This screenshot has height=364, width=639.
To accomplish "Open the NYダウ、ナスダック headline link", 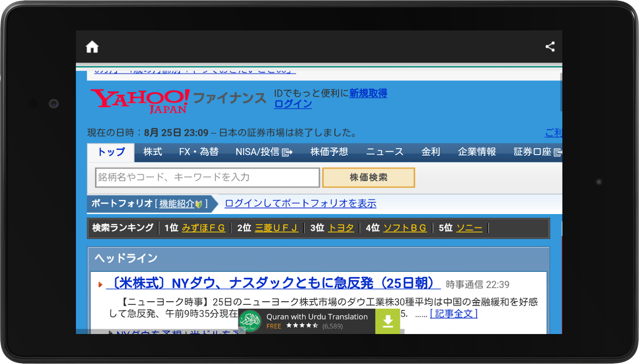I will 273,283.
